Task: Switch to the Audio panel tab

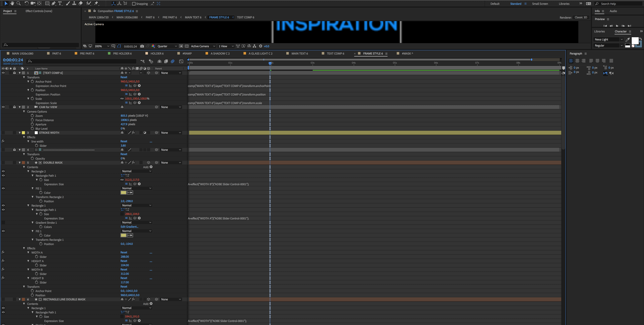Action: (x=613, y=11)
